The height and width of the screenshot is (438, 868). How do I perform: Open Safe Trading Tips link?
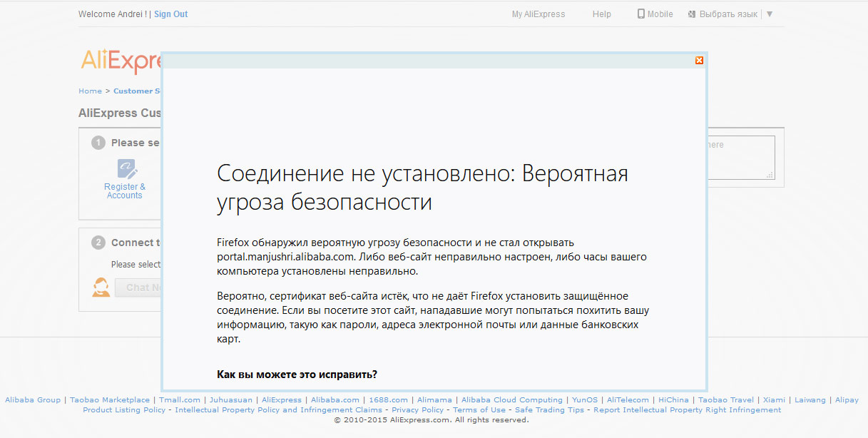pyautogui.click(x=550, y=410)
